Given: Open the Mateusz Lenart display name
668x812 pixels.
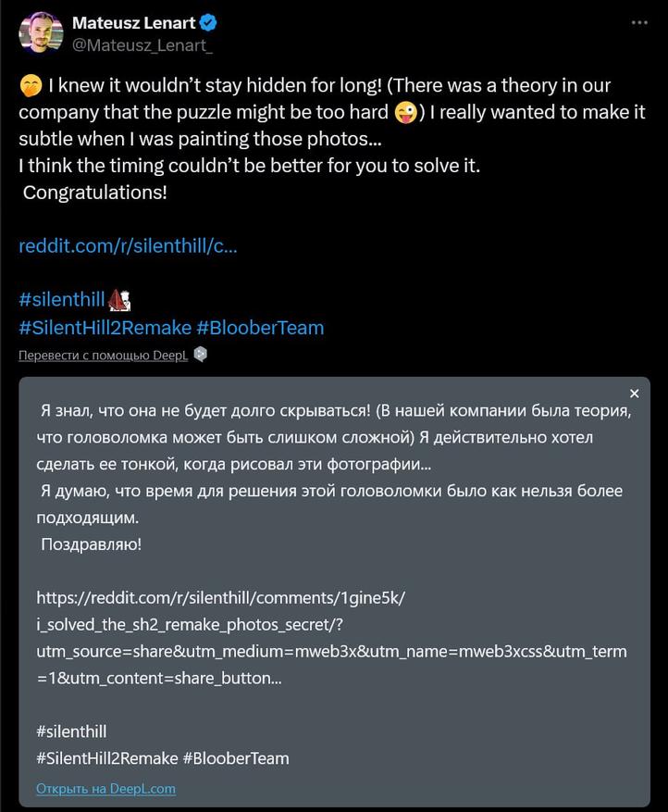Looking at the screenshot, I should tap(133, 23).
